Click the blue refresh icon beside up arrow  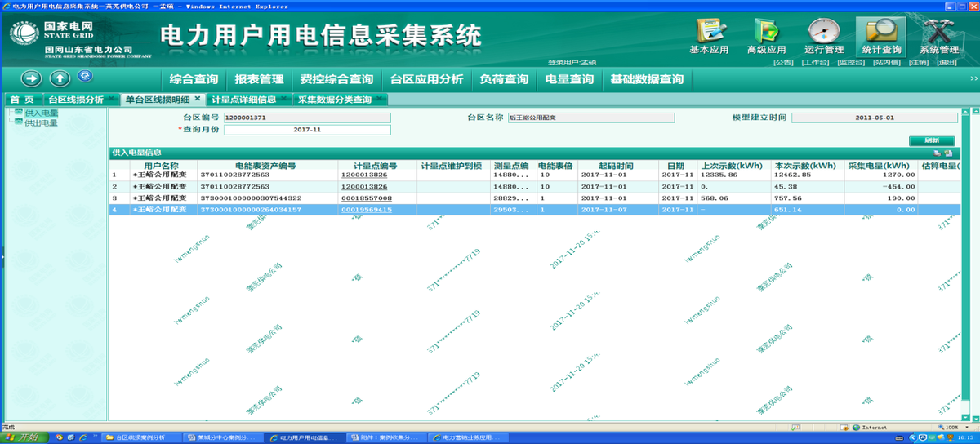coord(84,77)
